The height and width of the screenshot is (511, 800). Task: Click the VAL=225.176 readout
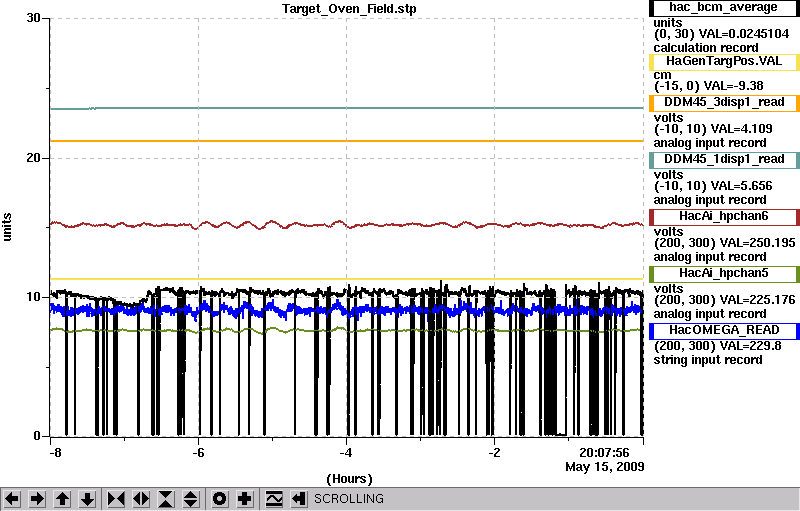[x=760, y=300]
